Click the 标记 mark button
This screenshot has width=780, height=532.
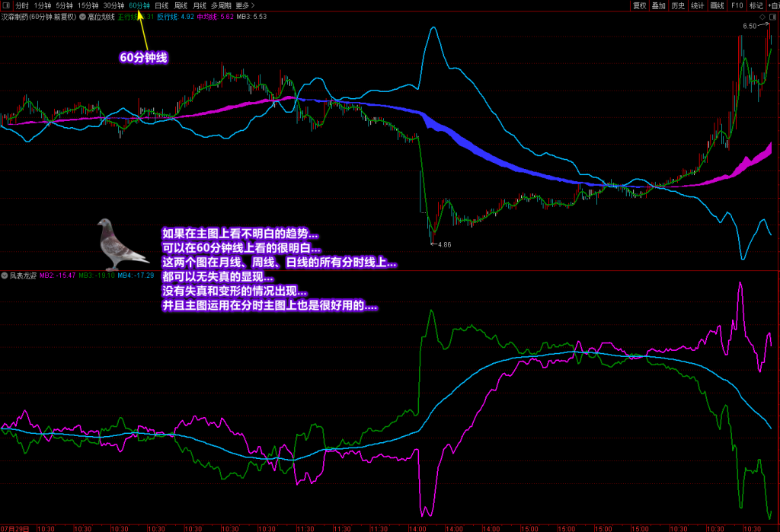click(x=756, y=5)
